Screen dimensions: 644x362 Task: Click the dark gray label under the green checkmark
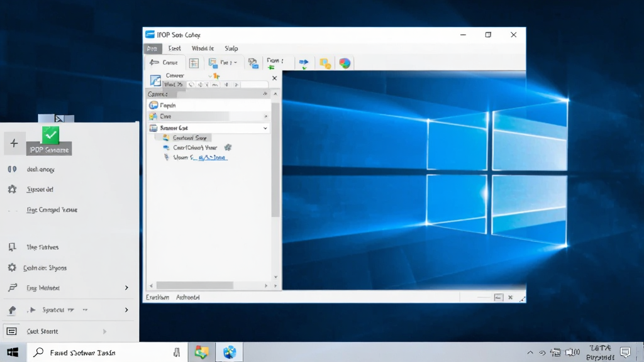(x=49, y=150)
